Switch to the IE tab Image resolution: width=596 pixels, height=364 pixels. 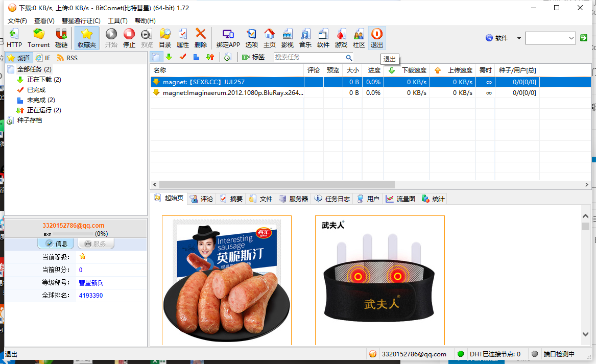[x=43, y=58]
